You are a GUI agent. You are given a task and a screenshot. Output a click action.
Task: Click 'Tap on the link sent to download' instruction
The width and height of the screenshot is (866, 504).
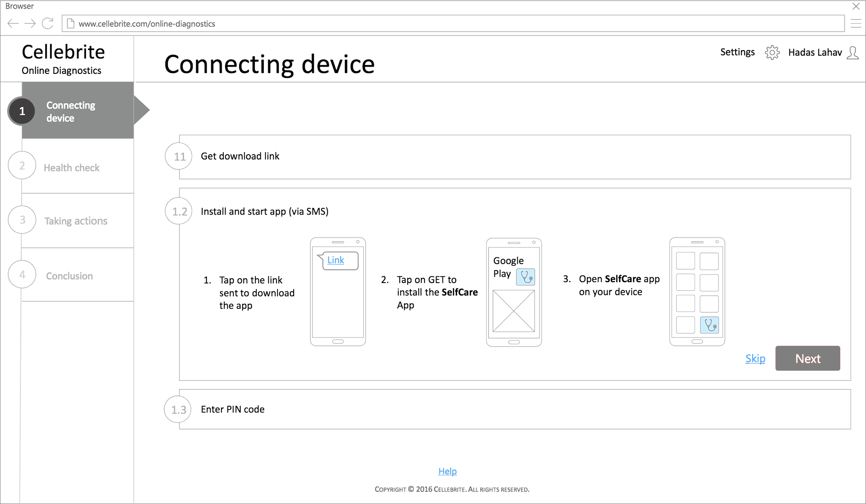[257, 293]
